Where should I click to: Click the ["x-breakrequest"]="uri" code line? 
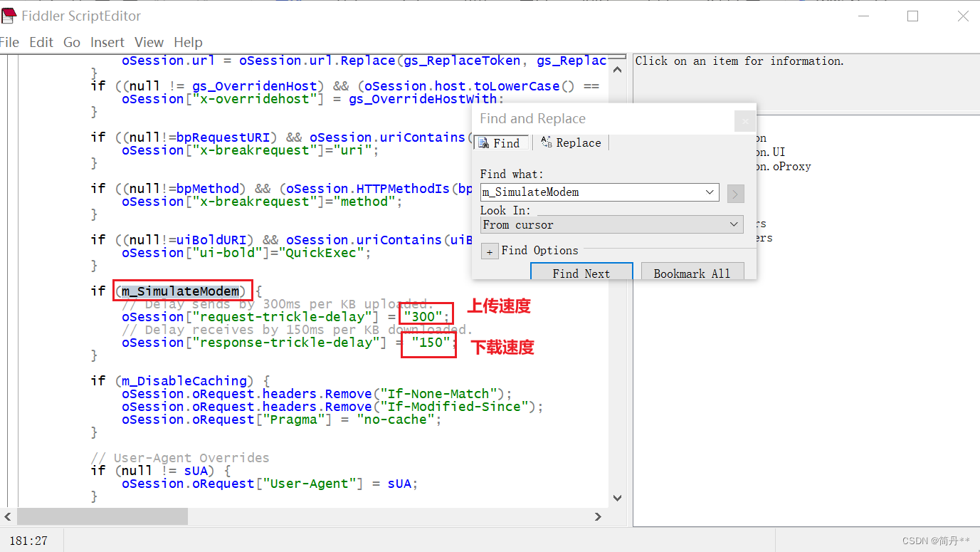[251, 150]
